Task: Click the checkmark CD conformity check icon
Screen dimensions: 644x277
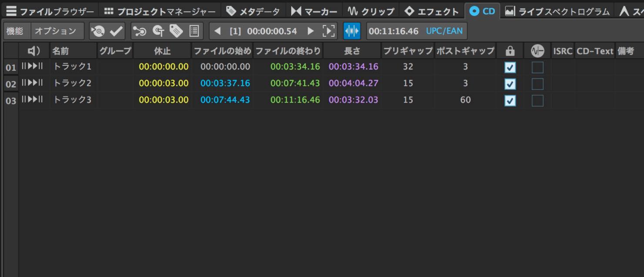Action: pyautogui.click(x=116, y=31)
